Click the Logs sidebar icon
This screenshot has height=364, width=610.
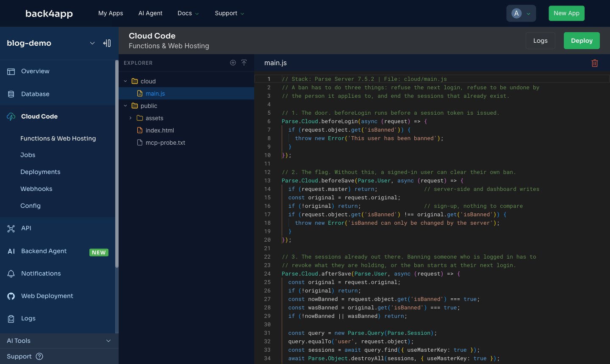click(11, 319)
